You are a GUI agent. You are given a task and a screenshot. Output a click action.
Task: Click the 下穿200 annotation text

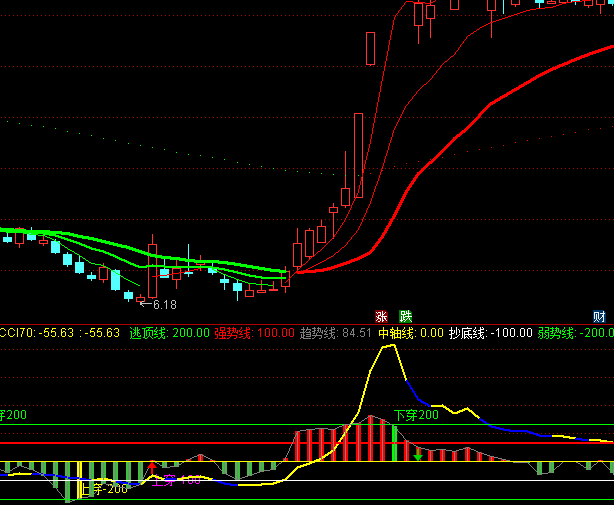point(416,414)
